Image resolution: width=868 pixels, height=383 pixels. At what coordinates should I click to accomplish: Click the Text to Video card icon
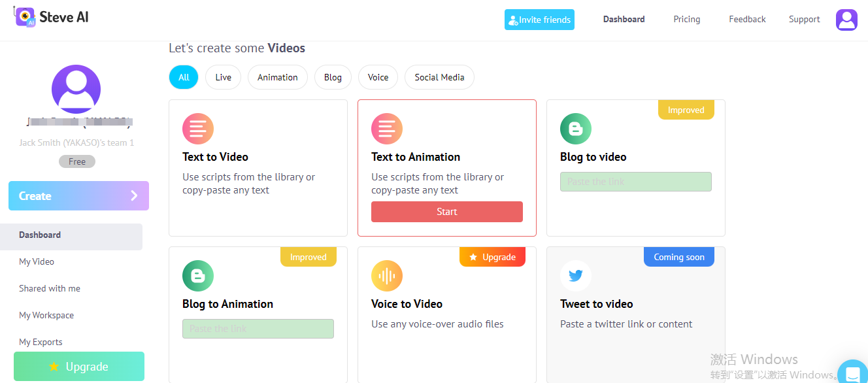(x=198, y=129)
